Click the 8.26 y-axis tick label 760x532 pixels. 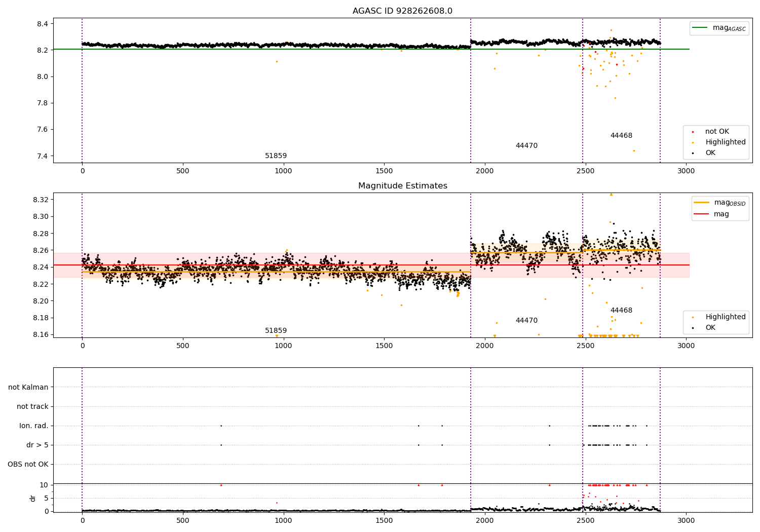coord(41,250)
